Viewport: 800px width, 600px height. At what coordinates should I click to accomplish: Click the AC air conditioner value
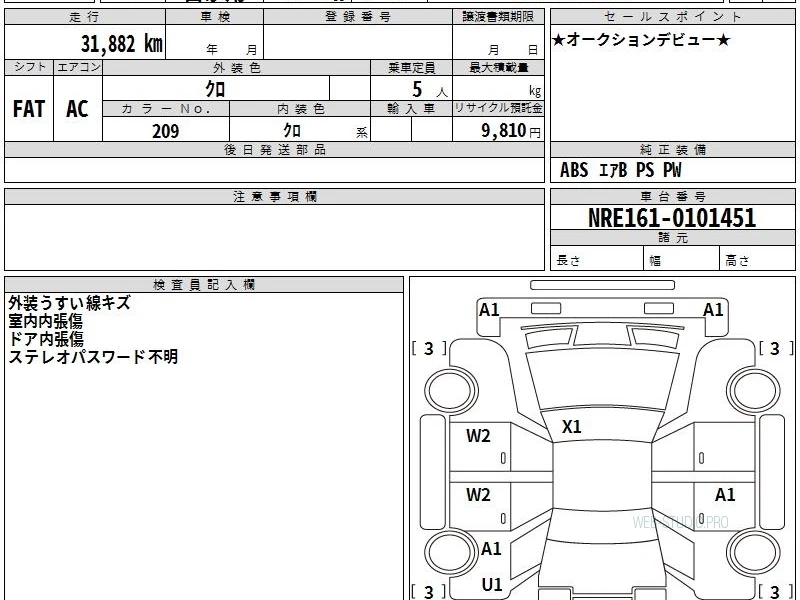pyautogui.click(x=78, y=109)
